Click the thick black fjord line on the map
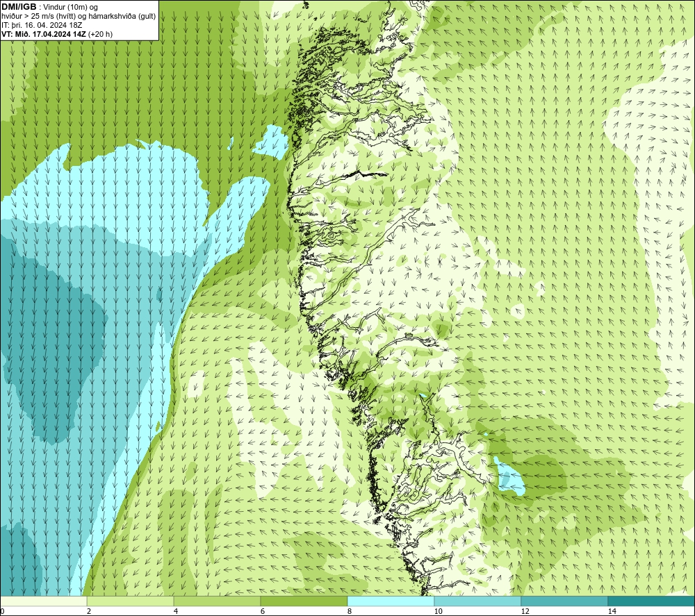The image size is (695, 616). 367,174
